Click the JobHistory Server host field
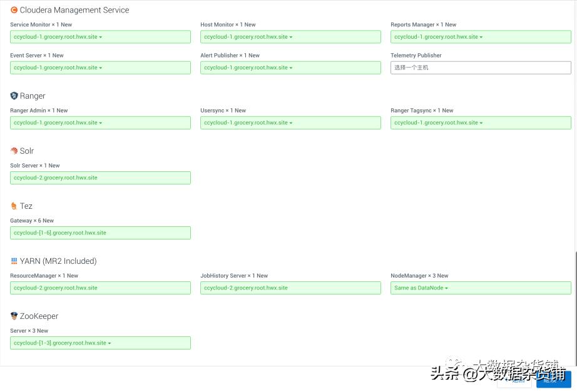Viewport: 577px width, 392px height. (290, 288)
